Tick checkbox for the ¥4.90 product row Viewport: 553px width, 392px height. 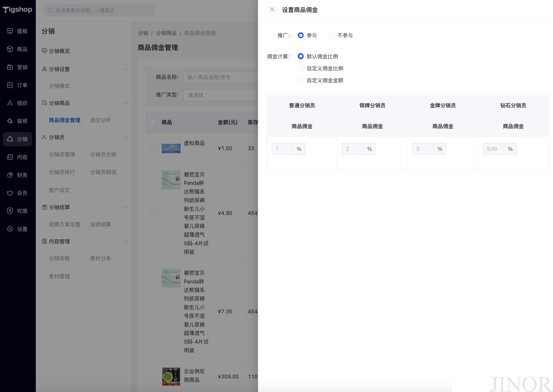152,213
